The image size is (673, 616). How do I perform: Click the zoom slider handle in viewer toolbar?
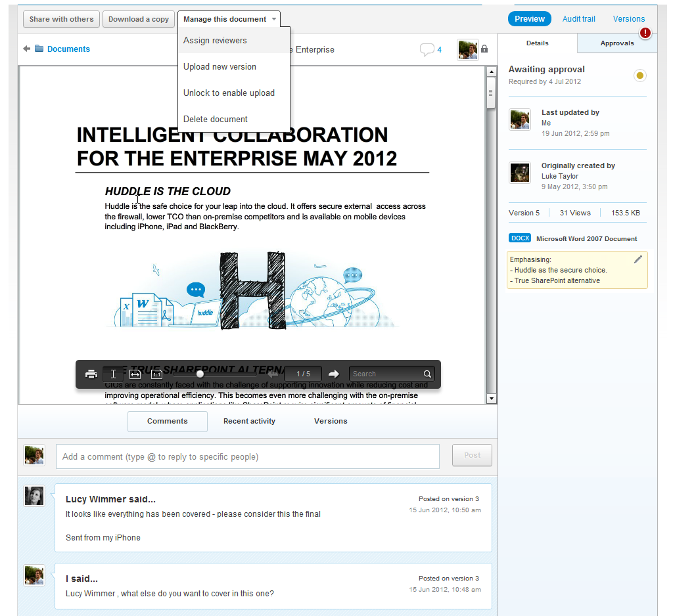coord(200,374)
